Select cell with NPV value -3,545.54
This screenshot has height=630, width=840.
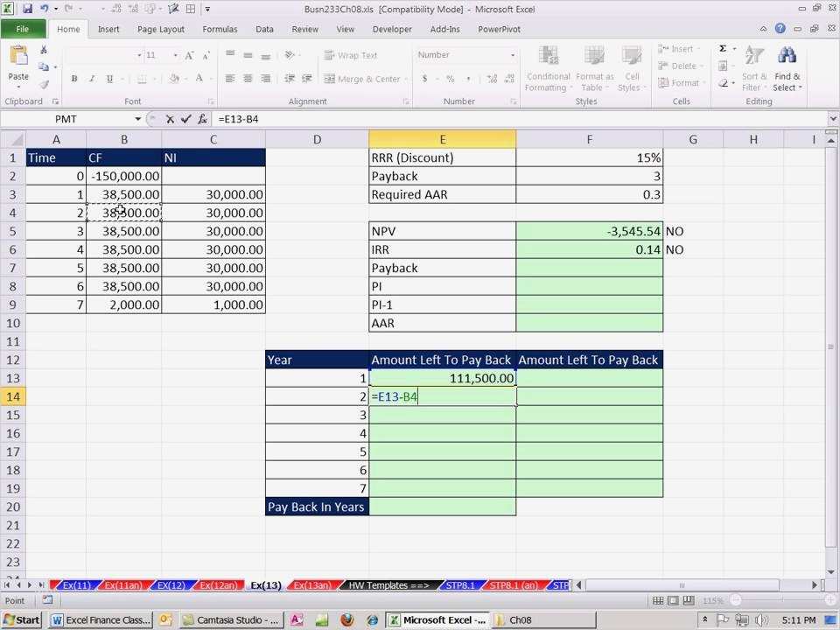[x=589, y=231]
